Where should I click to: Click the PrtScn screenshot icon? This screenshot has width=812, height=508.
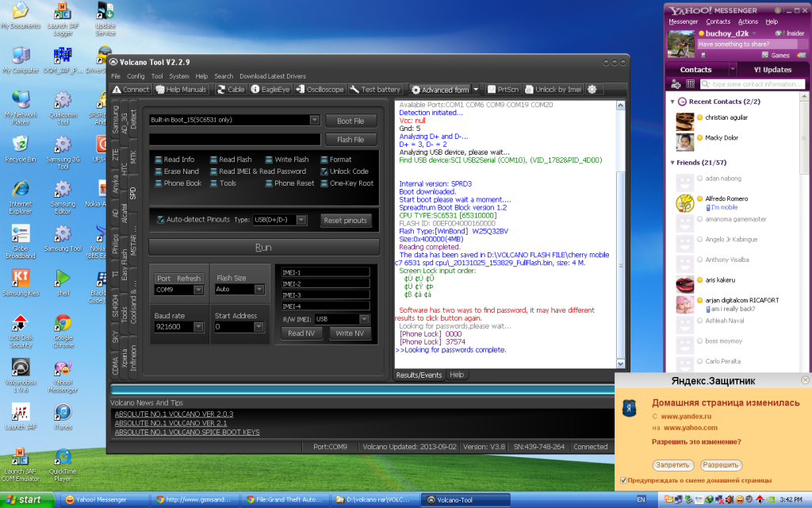point(503,90)
